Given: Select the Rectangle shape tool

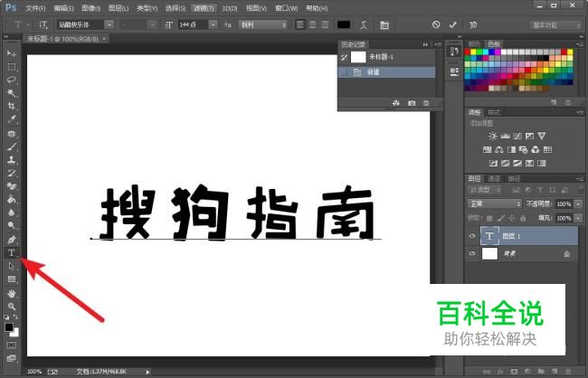Looking at the screenshot, I should tap(11, 279).
